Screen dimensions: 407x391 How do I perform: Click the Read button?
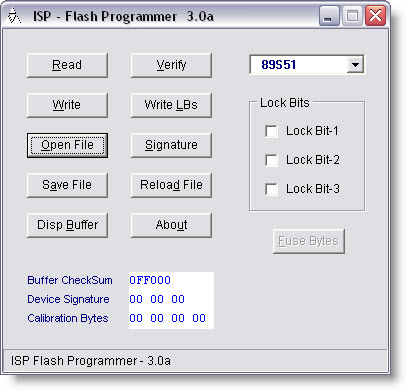(67, 65)
